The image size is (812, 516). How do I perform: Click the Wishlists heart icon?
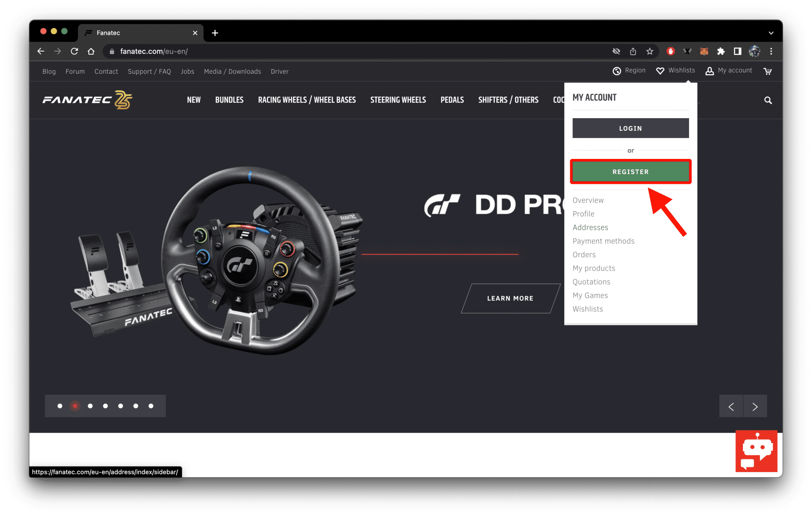tap(660, 71)
